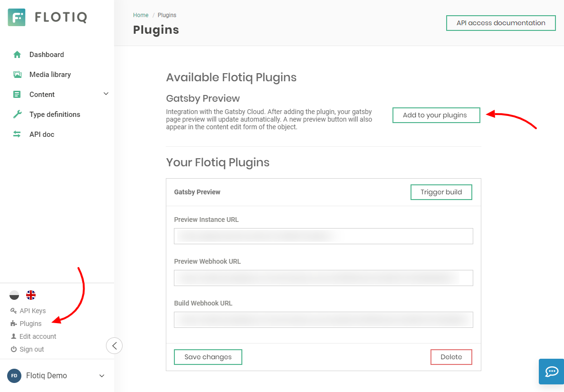
Task: Expand the Content menu chevron
Action: click(106, 94)
